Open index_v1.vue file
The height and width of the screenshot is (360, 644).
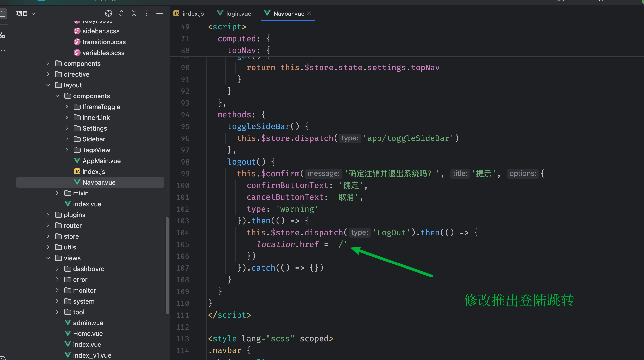click(92, 355)
